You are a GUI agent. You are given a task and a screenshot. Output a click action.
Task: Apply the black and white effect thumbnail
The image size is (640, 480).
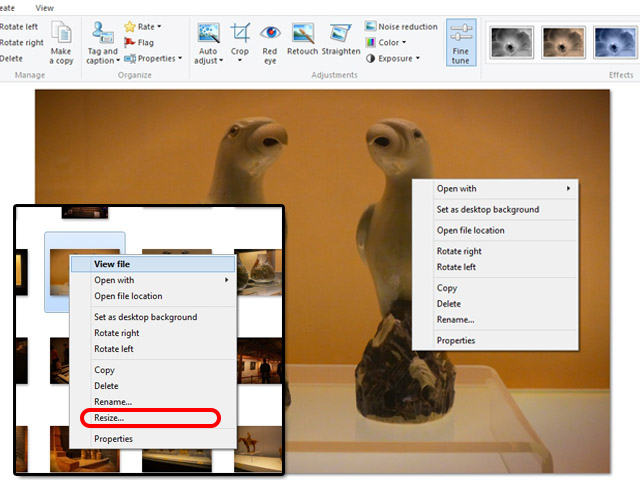[x=511, y=42]
